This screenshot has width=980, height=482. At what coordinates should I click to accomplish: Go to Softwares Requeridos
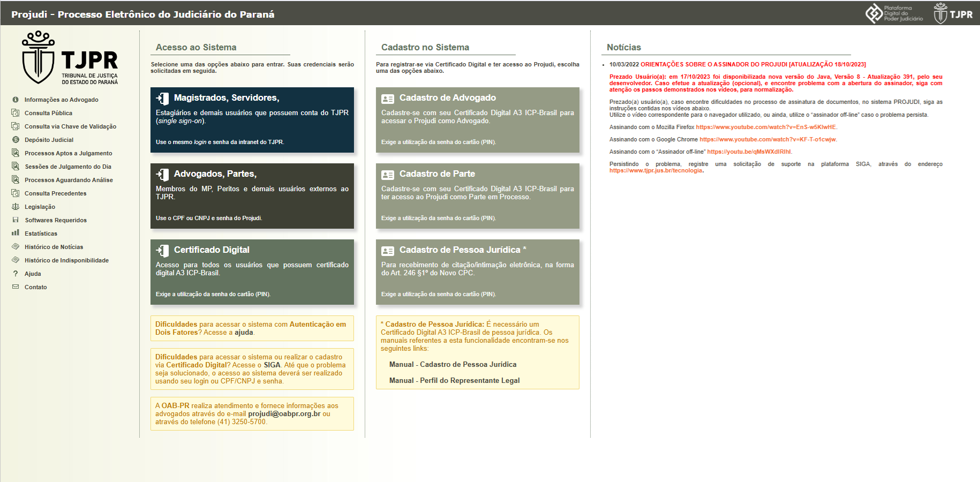(x=56, y=220)
